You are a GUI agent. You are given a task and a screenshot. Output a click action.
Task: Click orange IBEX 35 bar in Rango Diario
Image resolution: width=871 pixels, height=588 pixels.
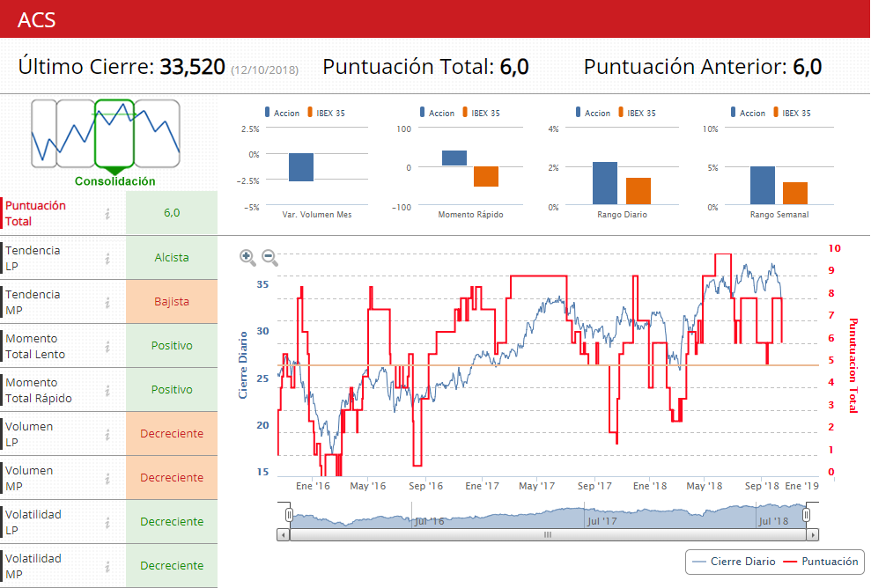[x=638, y=191]
